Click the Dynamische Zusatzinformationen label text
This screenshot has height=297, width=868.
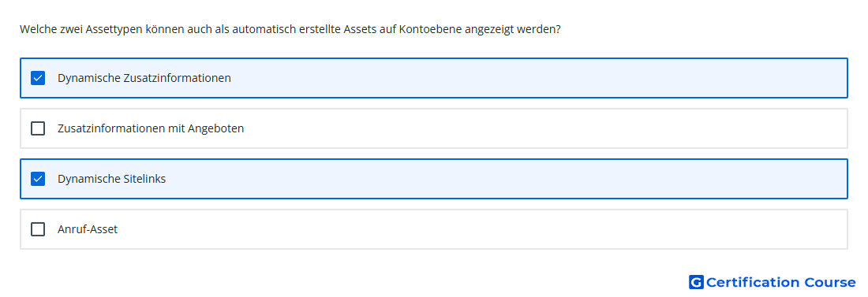click(144, 78)
